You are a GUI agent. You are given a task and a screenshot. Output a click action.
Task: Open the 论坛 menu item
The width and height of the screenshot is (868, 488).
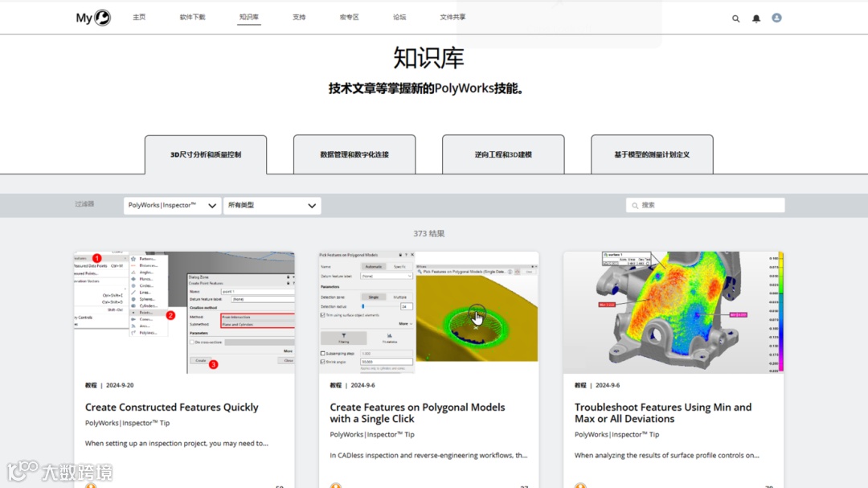click(399, 17)
